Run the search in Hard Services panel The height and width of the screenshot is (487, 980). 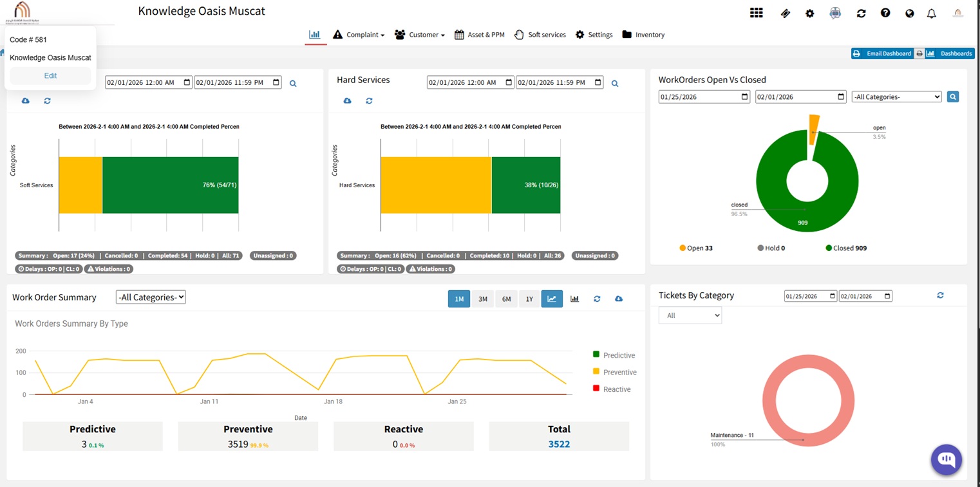pyautogui.click(x=614, y=83)
